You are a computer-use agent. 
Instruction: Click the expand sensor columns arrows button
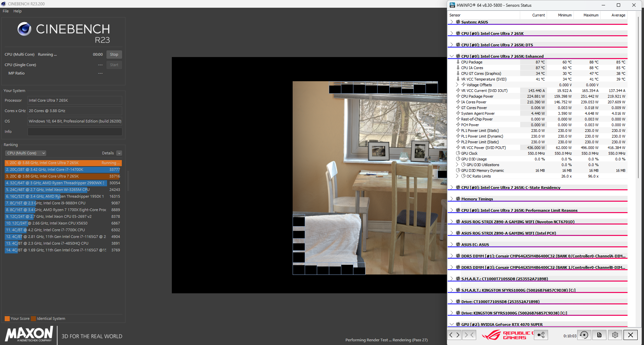(454, 335)
